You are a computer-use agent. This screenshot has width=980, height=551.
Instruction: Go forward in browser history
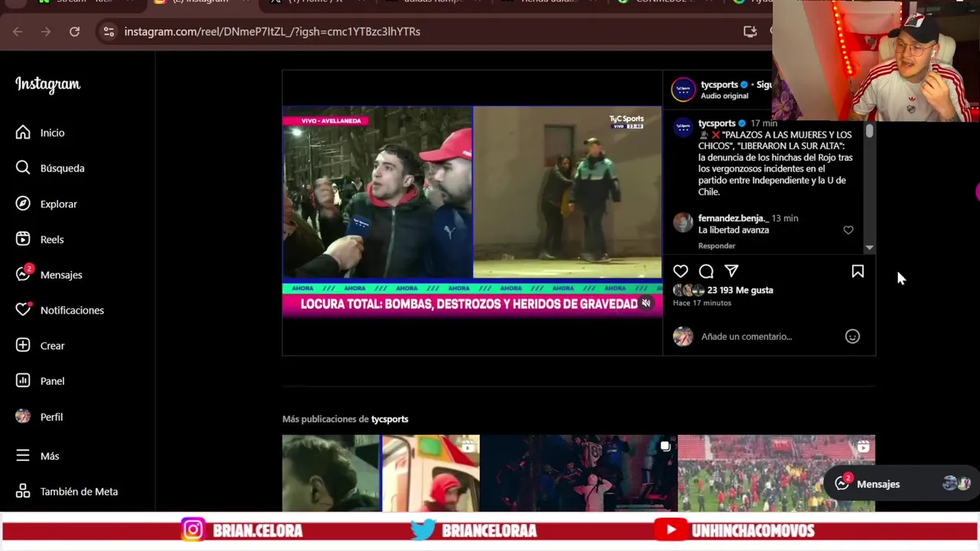coord(46,31)
